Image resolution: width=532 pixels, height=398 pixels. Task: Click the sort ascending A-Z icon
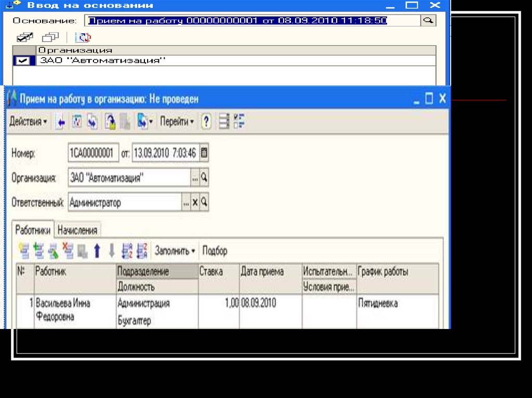127,251
